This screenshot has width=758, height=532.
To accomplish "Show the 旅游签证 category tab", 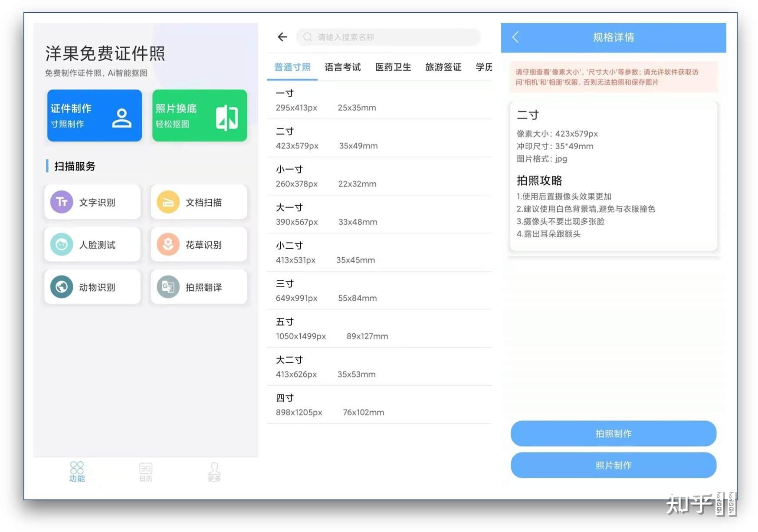I will tap(443, 67).
